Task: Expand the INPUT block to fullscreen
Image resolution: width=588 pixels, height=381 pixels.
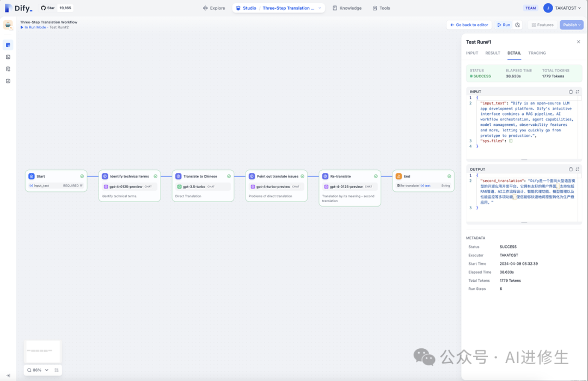Action: coord(578,92)
